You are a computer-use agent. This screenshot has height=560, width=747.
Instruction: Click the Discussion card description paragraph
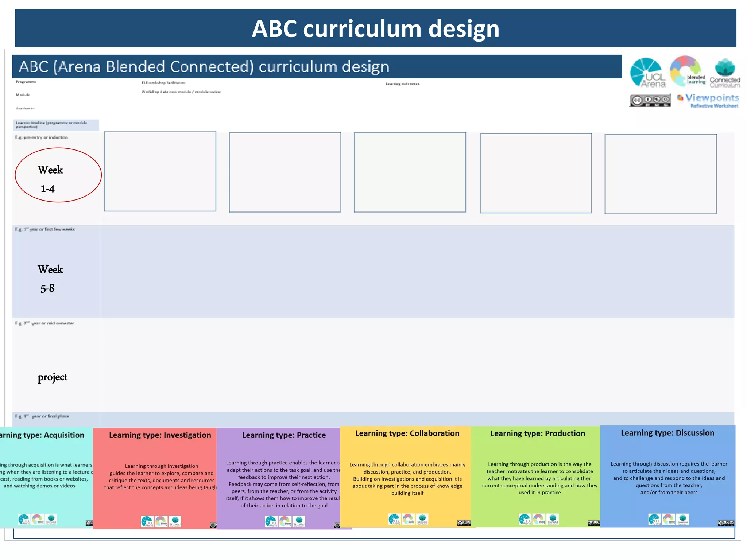pyautogui.click(x=669, y=478)
